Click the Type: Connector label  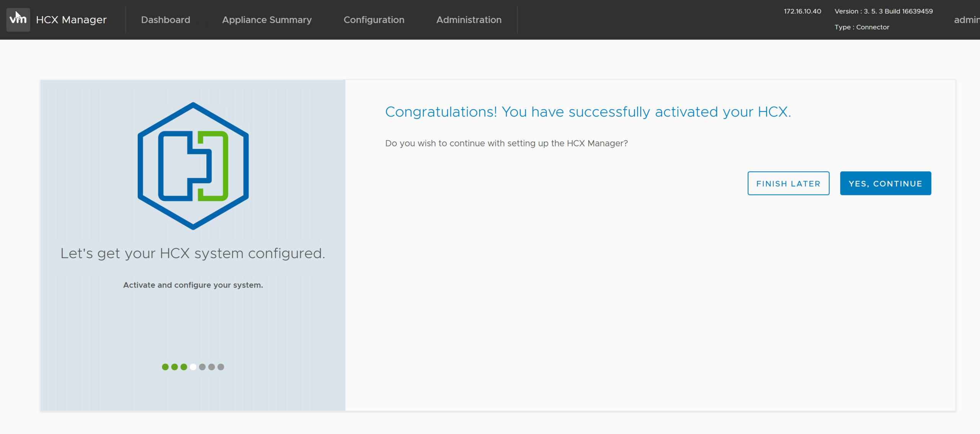point(862,27)
